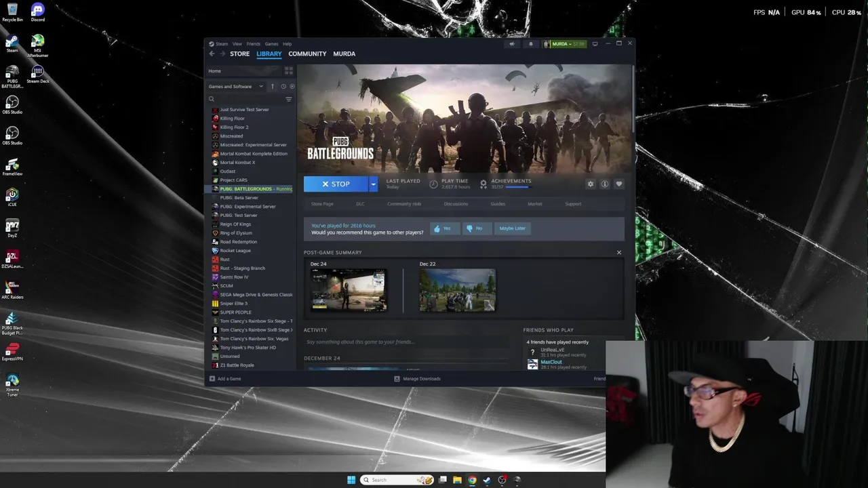
Task: Recommend the game with Yes button
Action: 443,228
